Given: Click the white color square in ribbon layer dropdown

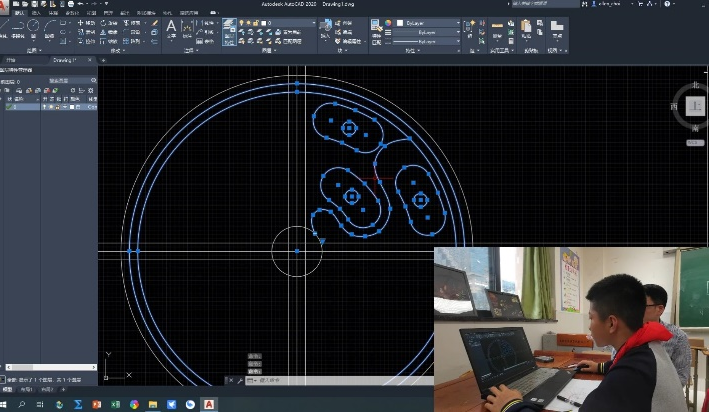Looking at the screenshot, I should click(x=264, y=23).
